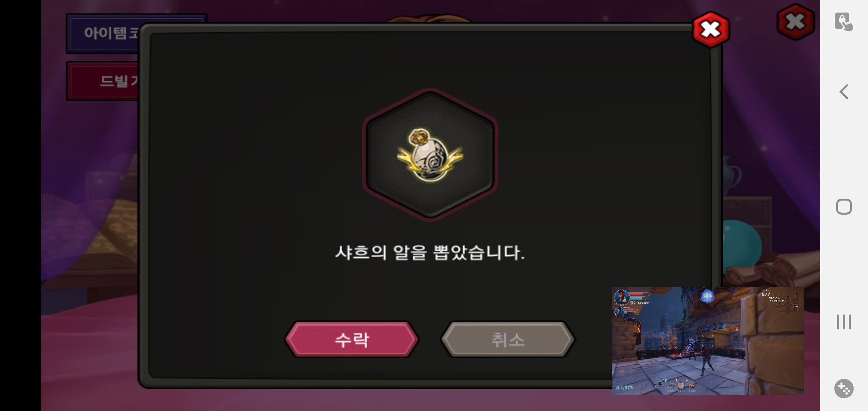Image resolution: width=868 pixels, height=411 pixels.
Task: Open the Game Launcher controller icon
Action: (x=844, y=389)
